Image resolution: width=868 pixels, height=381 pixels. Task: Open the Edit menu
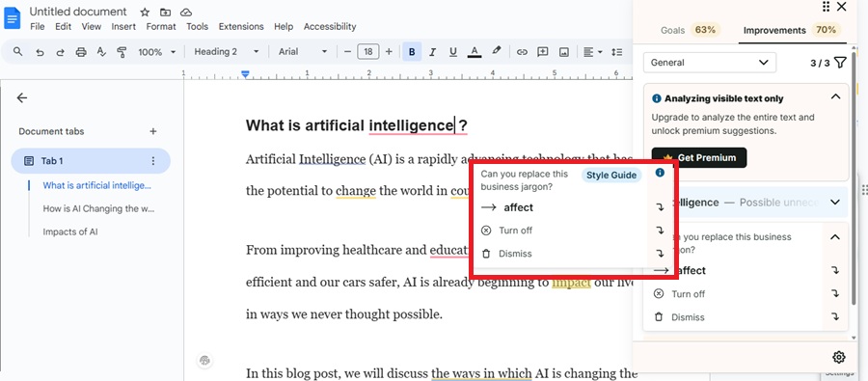click(x=63, y=27)
